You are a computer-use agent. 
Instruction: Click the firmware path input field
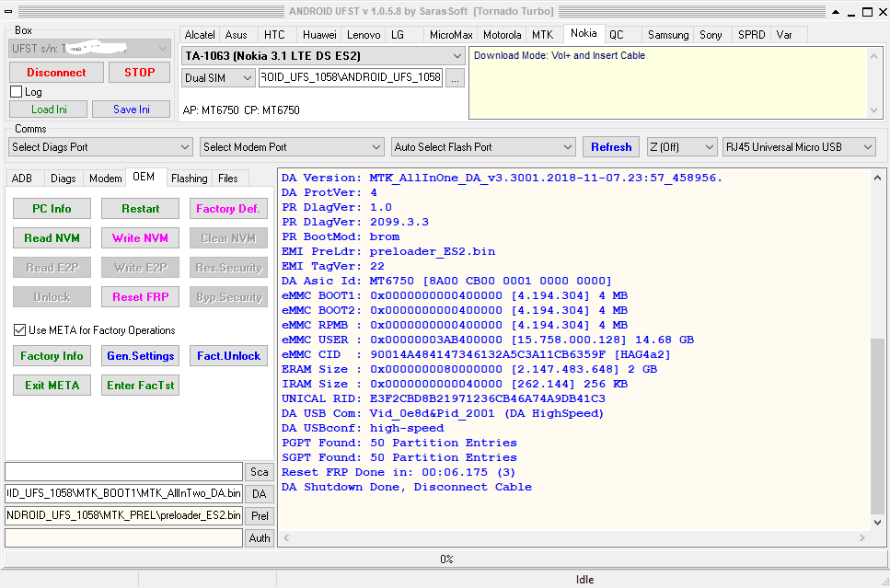[351, 78]
